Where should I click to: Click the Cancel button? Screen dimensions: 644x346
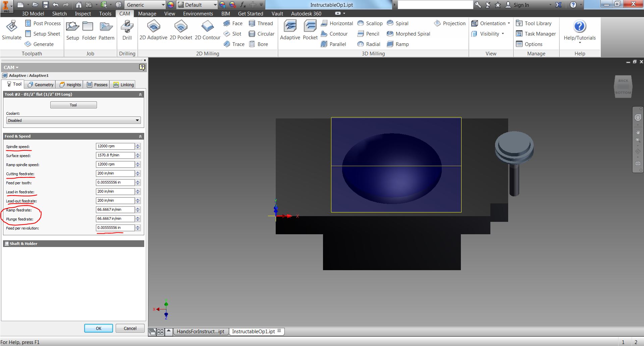pyautogui.click(x=130, y=328)
